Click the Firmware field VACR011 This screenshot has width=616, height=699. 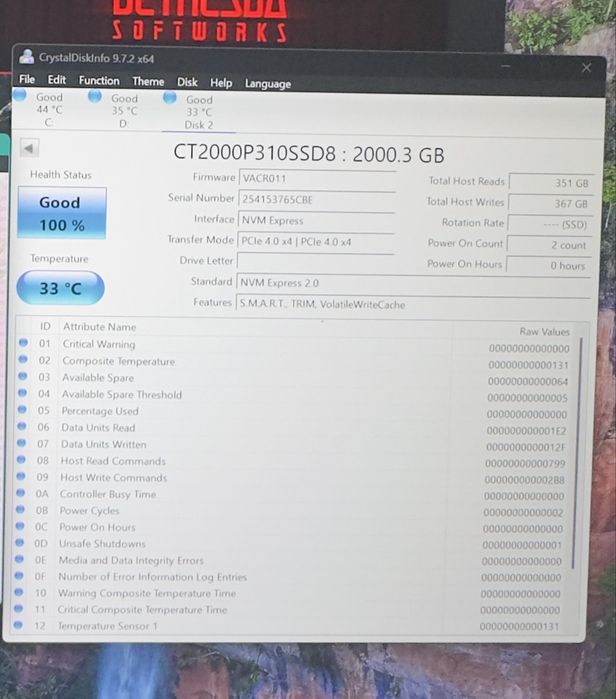coord(317,178)
